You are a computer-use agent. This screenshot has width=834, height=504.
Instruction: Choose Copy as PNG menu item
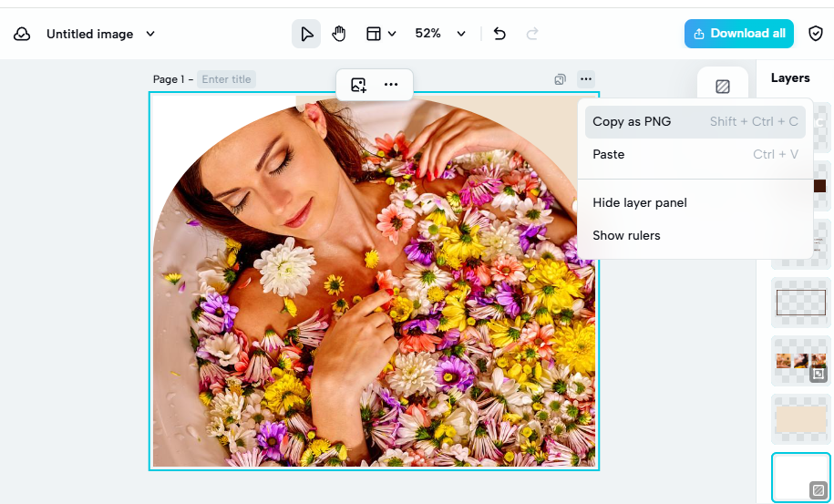[x=695, y=122]
